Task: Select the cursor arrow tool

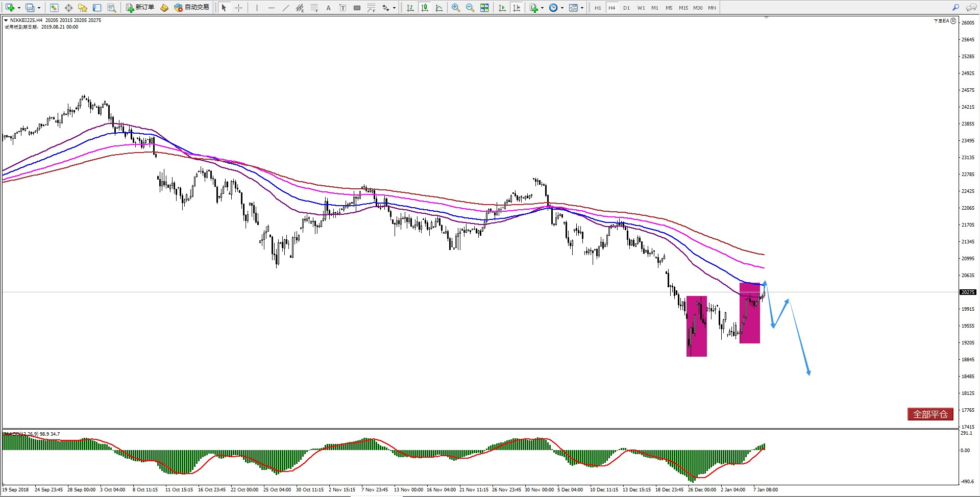Action: tap(224, 8)
